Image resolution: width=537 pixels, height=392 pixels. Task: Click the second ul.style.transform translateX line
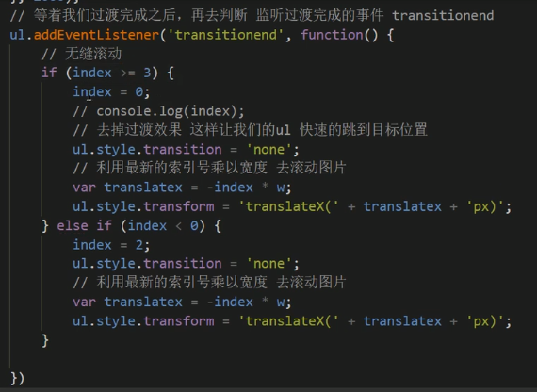(292, 321)
